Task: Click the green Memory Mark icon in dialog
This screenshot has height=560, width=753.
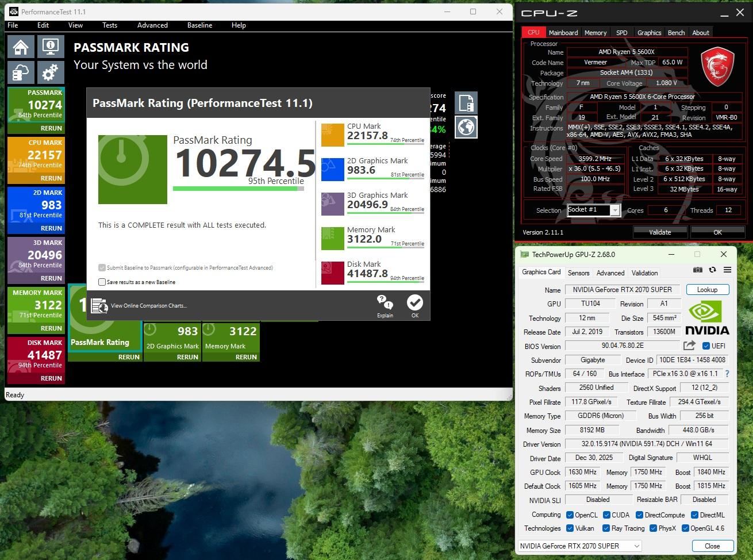Action: 332,239
